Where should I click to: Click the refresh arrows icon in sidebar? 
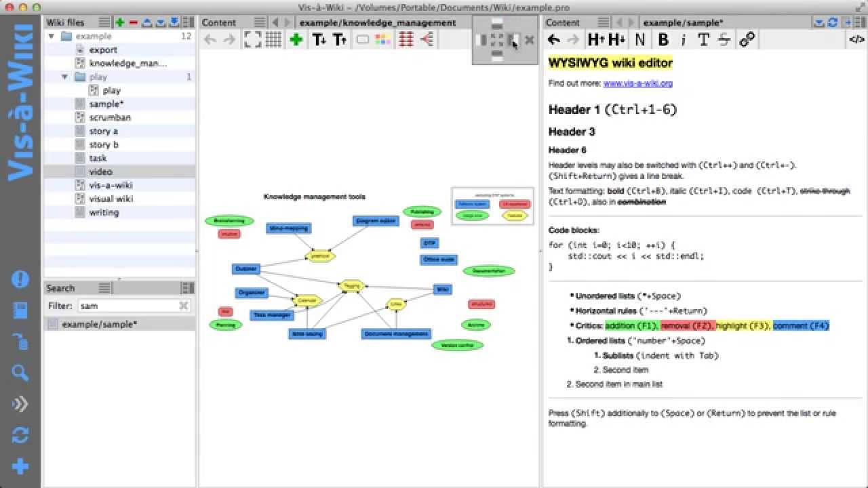20,435
